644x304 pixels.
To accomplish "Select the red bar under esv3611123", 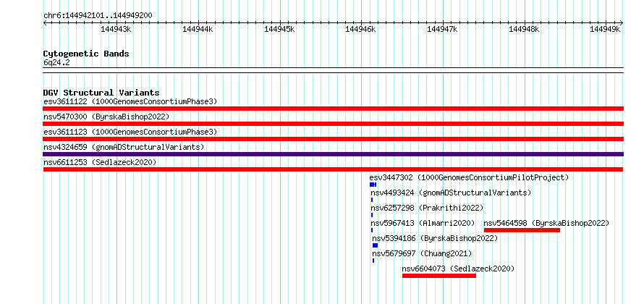I will [x=333, y=139].
